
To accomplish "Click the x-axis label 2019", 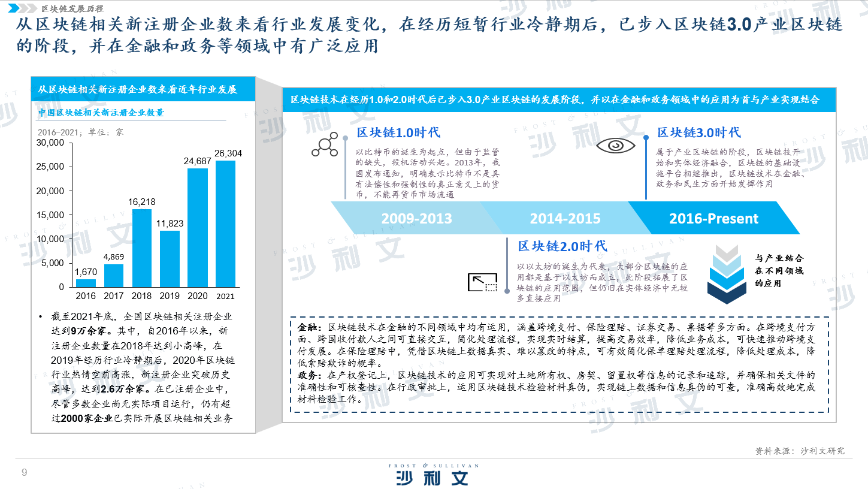I will (x=170, y=295).
